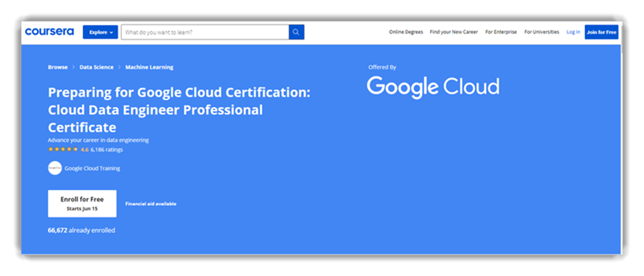Open the Online Degrees link
Screen dimensions: 644x276
click(x=406, y=32)
